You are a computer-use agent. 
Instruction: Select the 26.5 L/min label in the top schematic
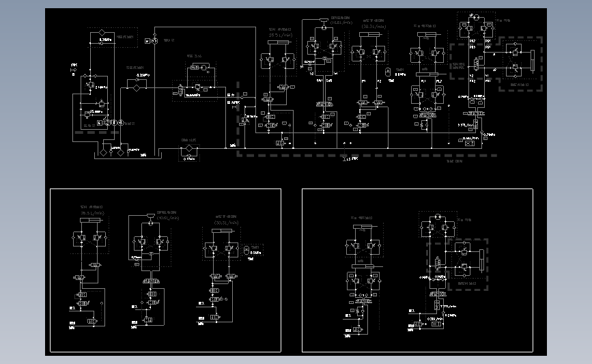(280, 35)
